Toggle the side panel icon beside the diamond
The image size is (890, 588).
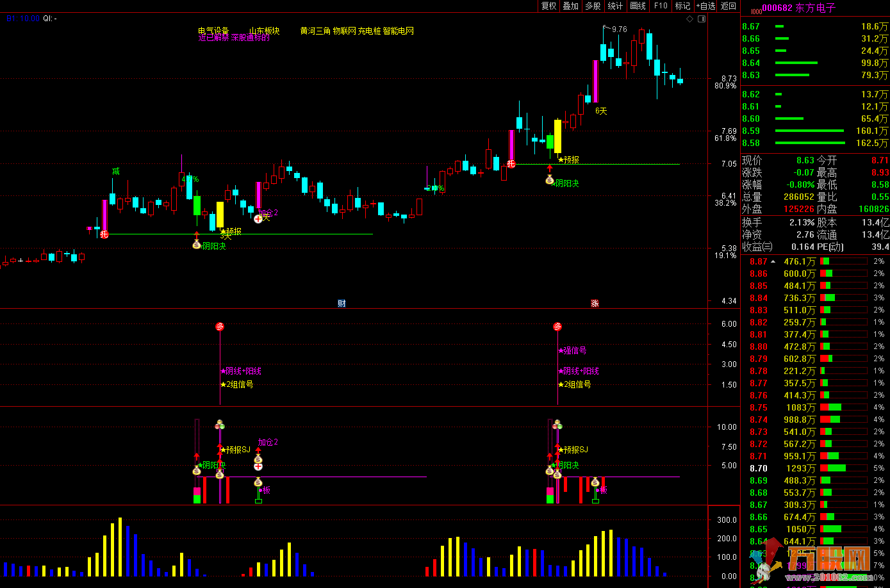tap(700, 19)
